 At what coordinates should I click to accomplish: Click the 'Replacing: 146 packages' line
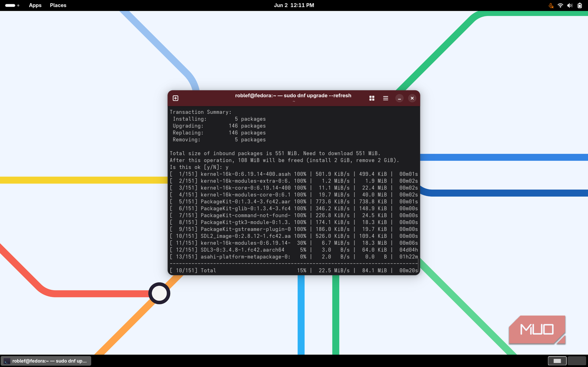pos(219,133)
